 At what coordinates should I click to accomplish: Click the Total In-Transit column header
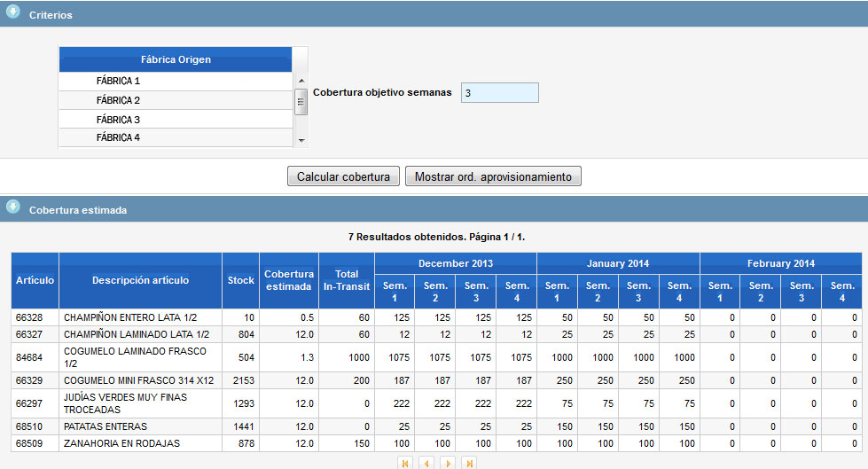347,280
